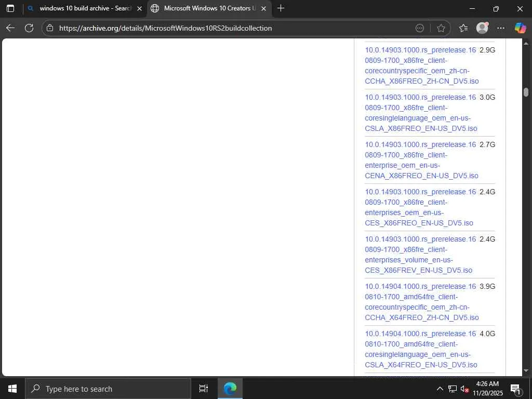Download 14904 amd64 coresinglelanguage en-us ISO
The height and width of the screenshot is (399, 532).
(x=421, y=349)
